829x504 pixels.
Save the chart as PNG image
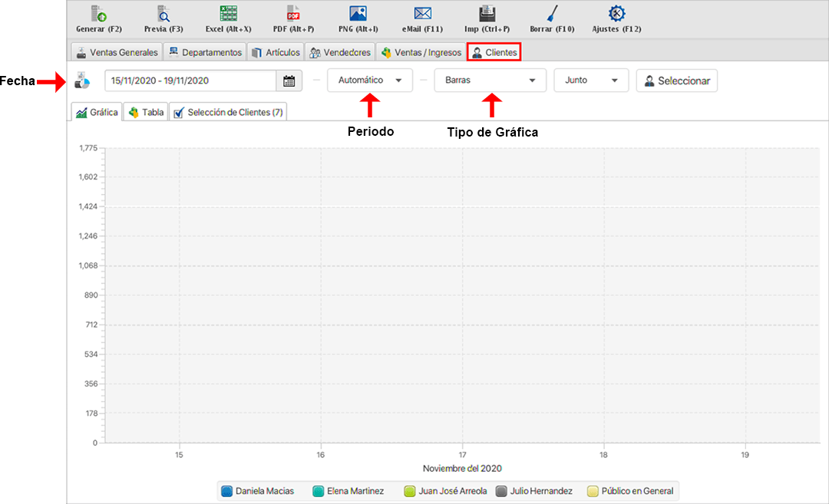point(358,14)
